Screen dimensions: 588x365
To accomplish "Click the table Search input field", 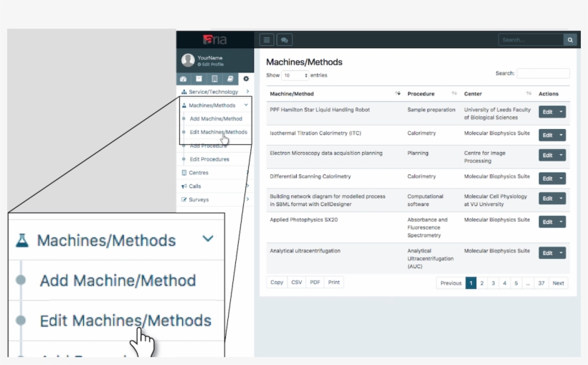I will click(543, 73).
